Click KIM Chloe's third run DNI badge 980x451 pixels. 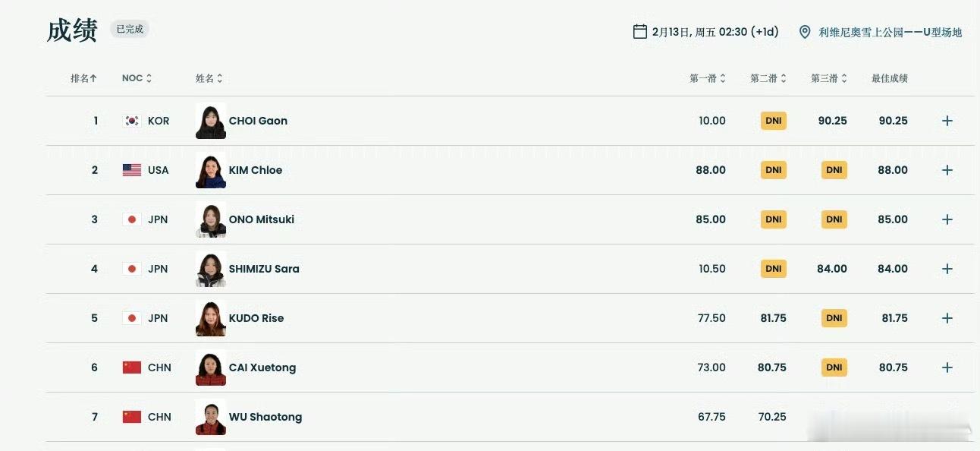click(x=834, y=170)
